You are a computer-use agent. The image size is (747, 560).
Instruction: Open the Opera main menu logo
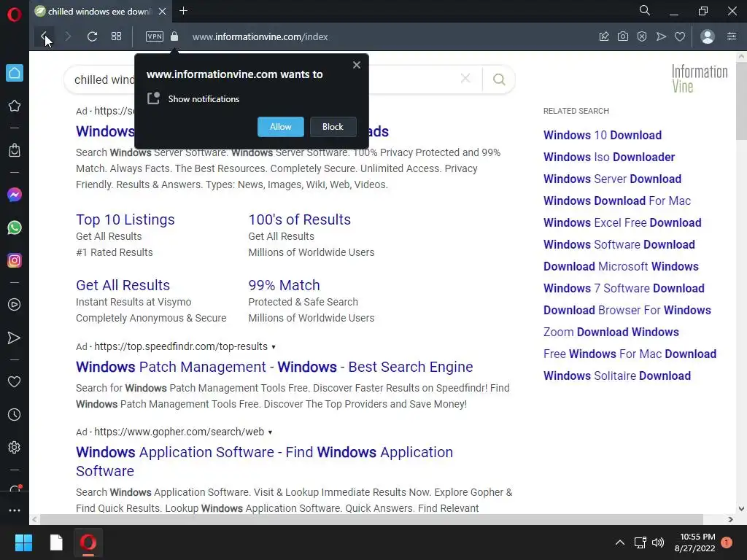click(x=15, y=15)
